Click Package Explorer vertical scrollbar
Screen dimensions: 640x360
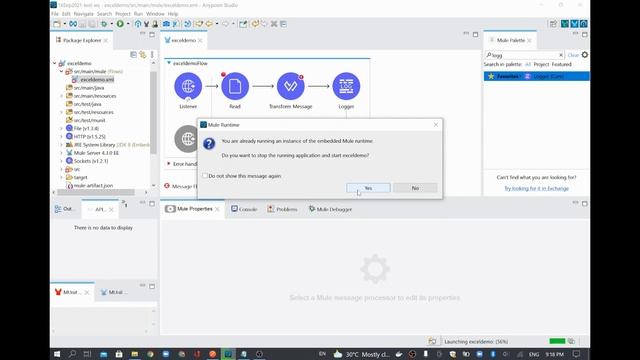pos(153,113)
